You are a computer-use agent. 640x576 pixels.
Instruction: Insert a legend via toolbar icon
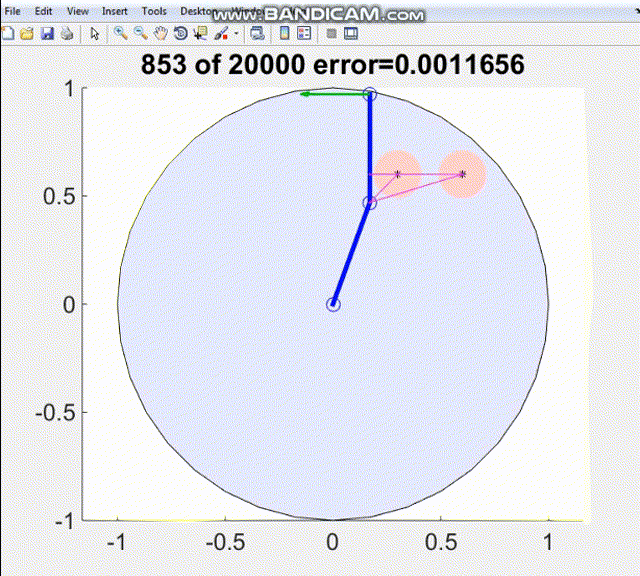tap(304, 33)
